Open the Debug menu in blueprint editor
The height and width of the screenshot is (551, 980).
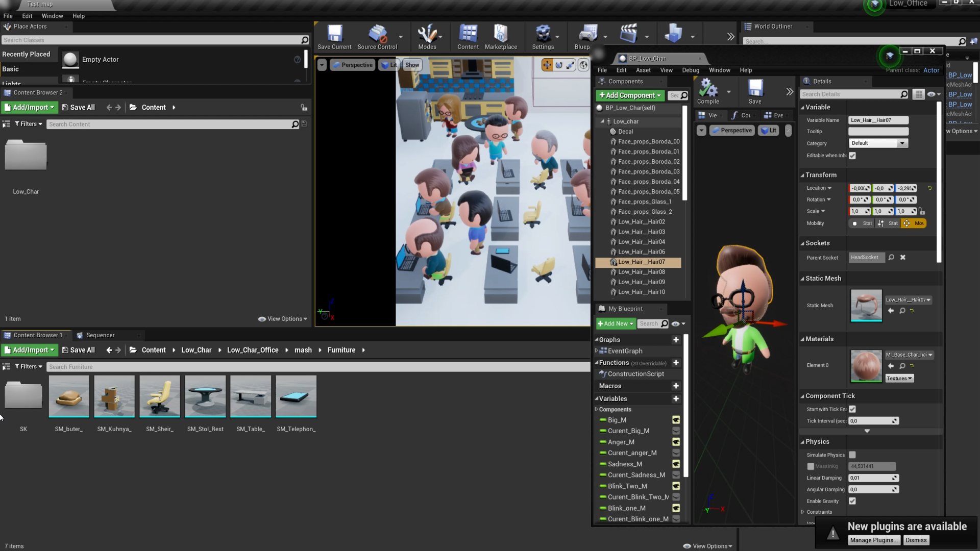coord(690,70)
